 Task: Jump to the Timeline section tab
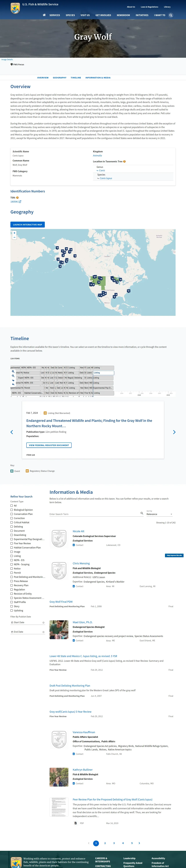[x=76, y=78]
